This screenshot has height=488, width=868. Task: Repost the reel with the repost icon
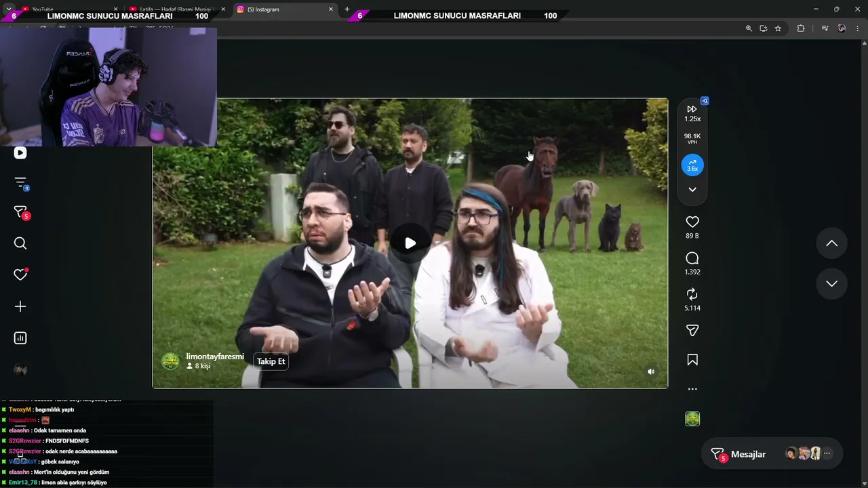point(692,294)
